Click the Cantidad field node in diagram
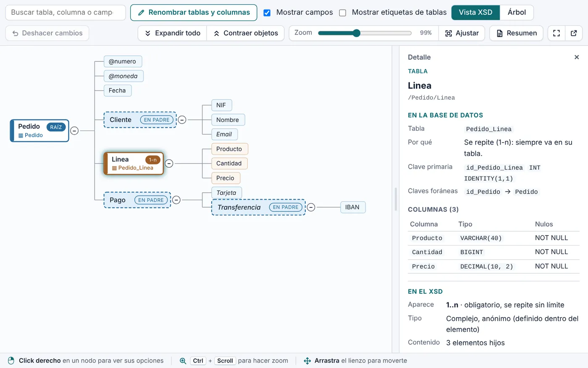588x368 pixels. click(x=229, y=164)
